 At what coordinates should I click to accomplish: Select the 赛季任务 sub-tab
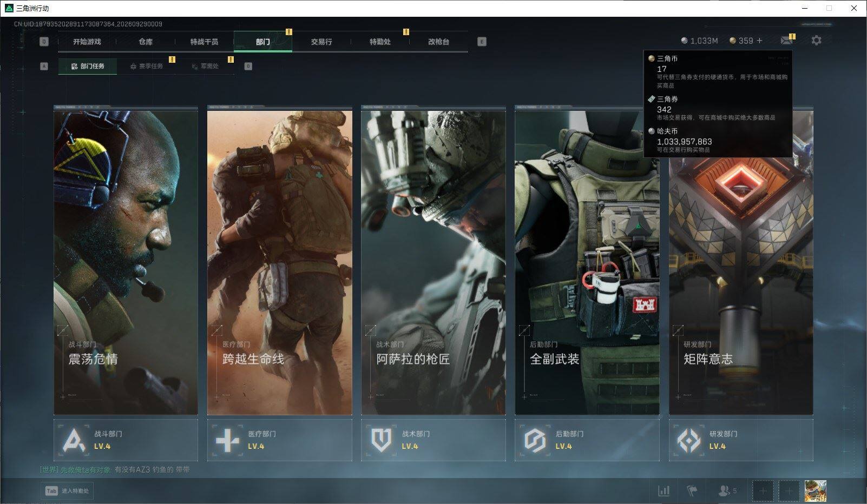click(x=146, y=67)
